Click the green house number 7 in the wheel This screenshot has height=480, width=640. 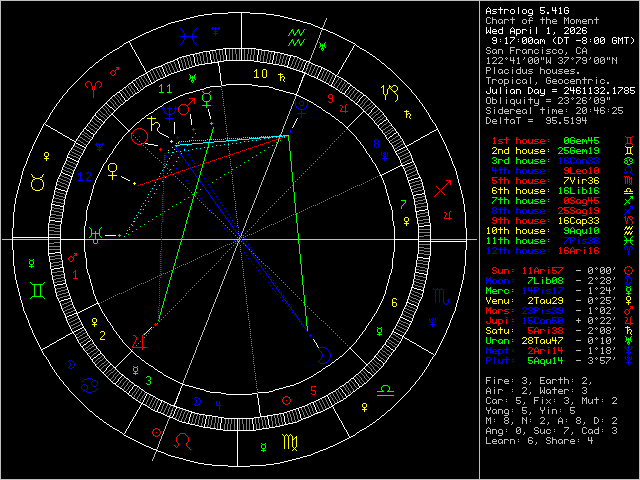click(403, 204)
